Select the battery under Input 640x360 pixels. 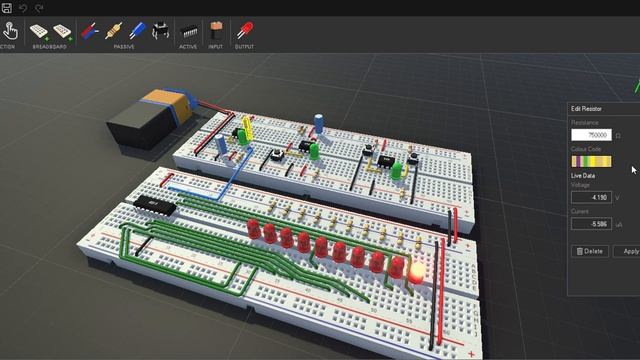point(216,31)
